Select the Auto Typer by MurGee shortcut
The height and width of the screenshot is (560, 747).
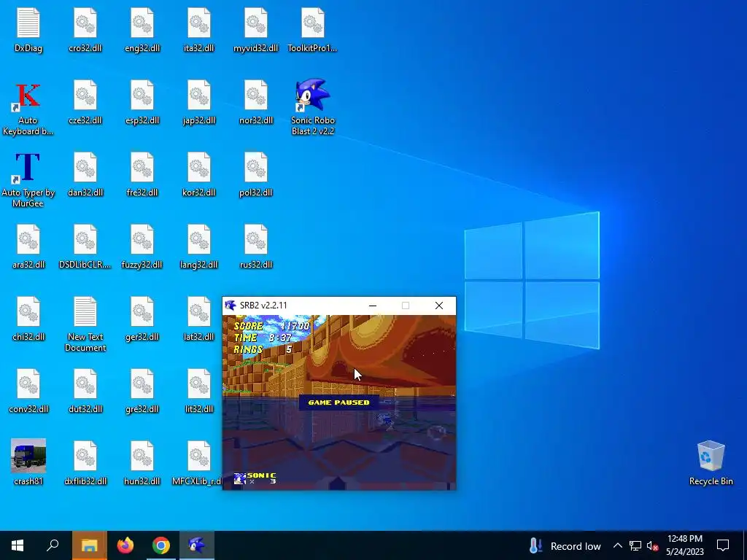point(27,168)
